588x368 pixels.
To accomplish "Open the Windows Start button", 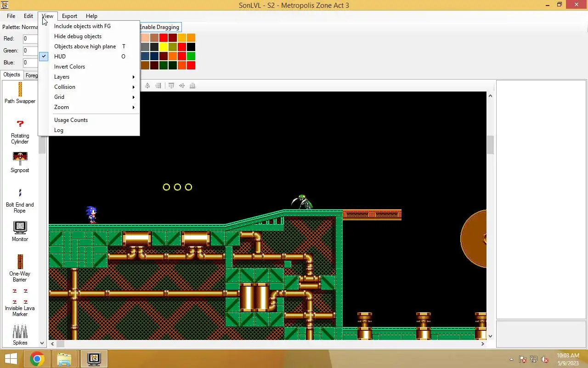I will 11,359.
